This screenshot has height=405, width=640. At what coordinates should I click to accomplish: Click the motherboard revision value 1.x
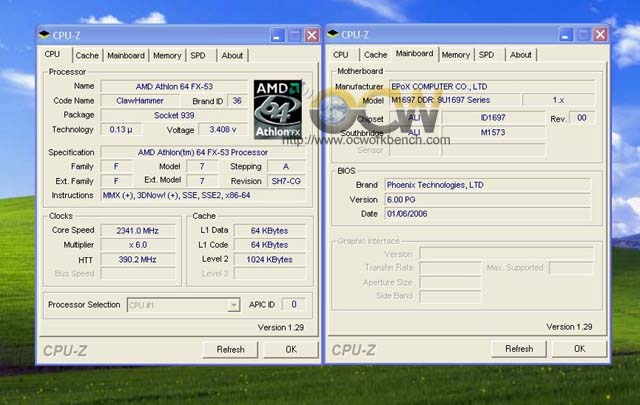pos(558,100)
